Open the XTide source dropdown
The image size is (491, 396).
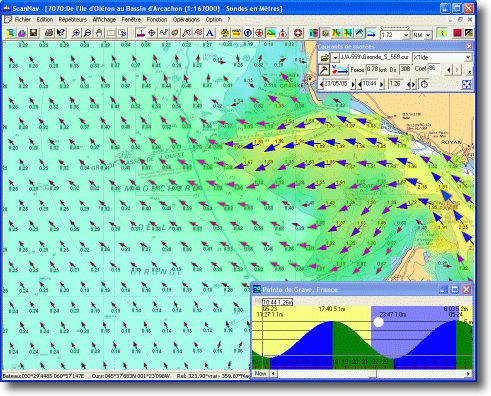tap(468, 57)
